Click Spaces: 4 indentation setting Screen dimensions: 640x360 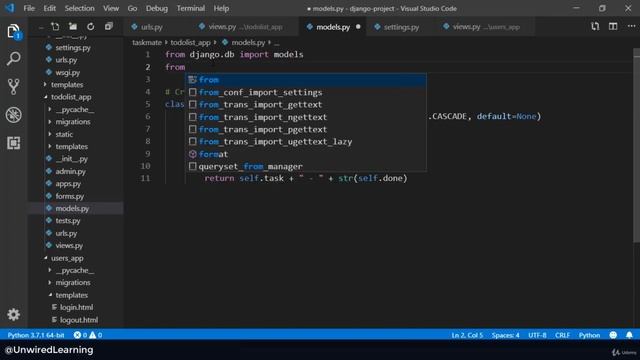pos(505,335)
